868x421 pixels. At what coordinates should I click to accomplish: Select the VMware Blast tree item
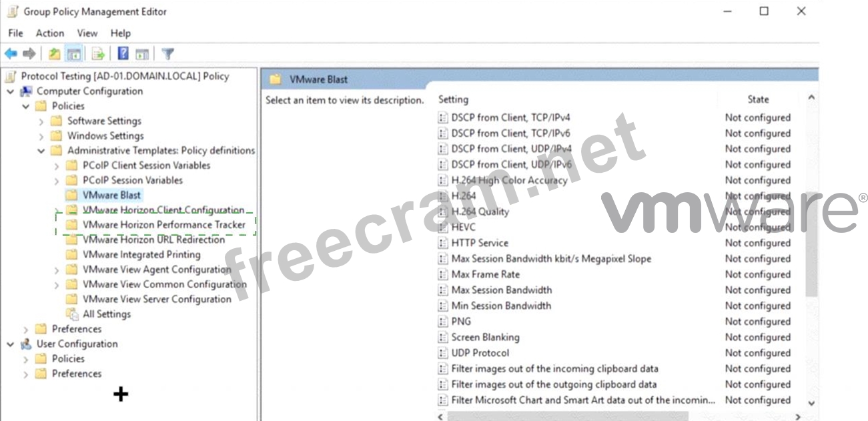click(111, 195)
